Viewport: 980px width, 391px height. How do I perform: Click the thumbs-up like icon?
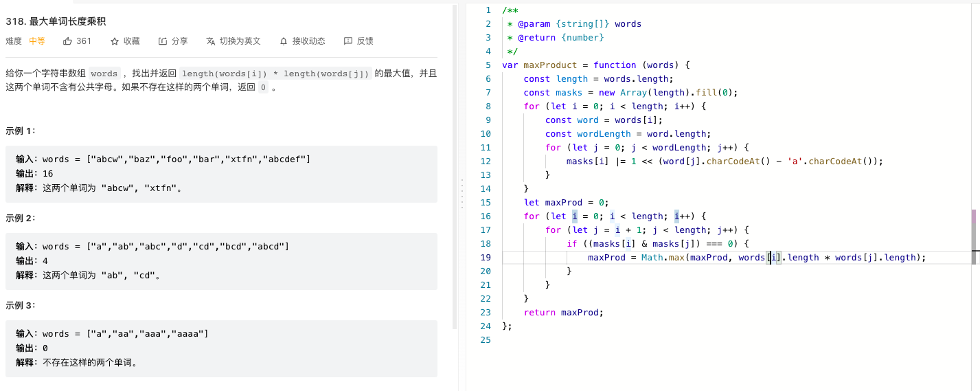pos(67,41)
